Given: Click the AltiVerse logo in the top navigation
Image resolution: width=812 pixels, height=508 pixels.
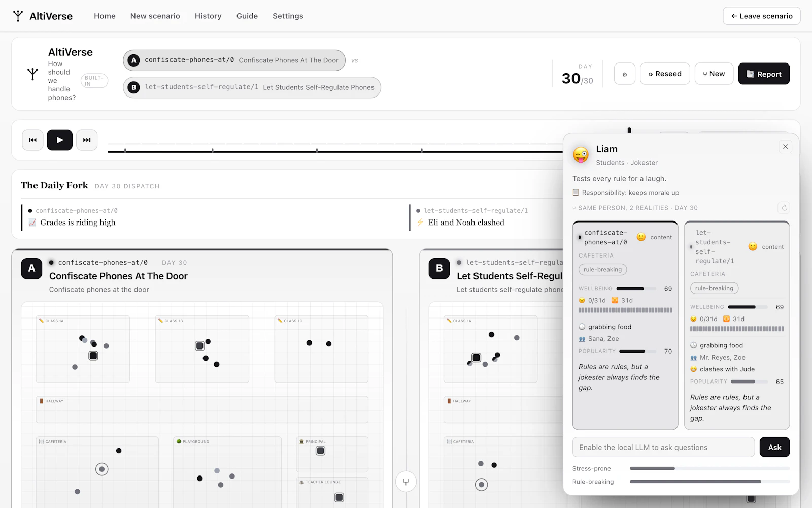Looking at the screenshot, I should [x=43, y=16].
